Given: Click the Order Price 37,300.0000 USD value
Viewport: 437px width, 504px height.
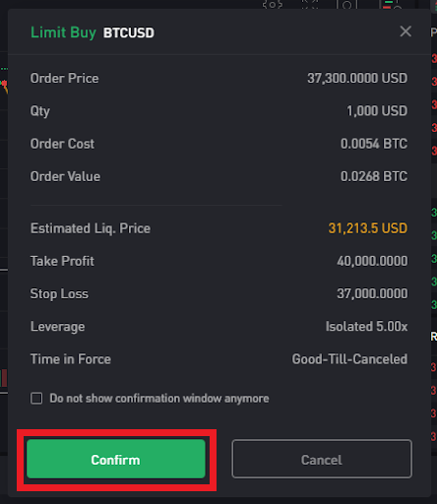Looking at the screenshot, I should point(357,78).
